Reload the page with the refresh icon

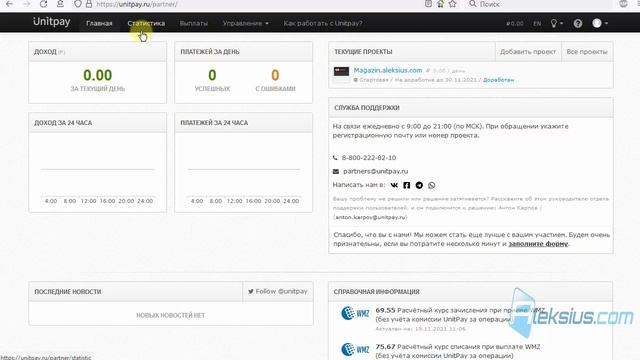(43, 4)
